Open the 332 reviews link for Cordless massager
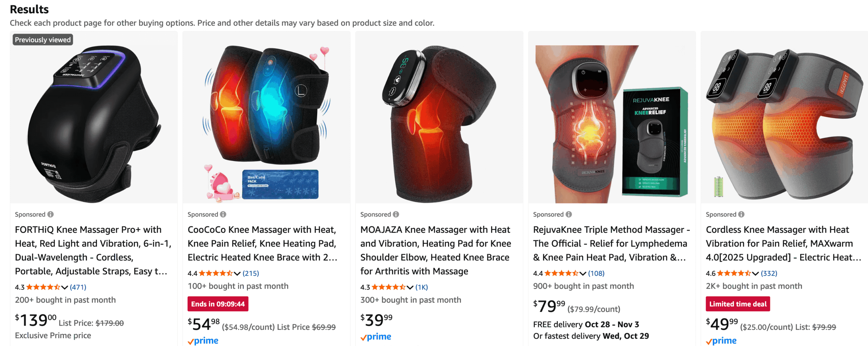Image resolution: width=868 pixels, height=346 pixels. pyautogui.click(x=769, y=273)
